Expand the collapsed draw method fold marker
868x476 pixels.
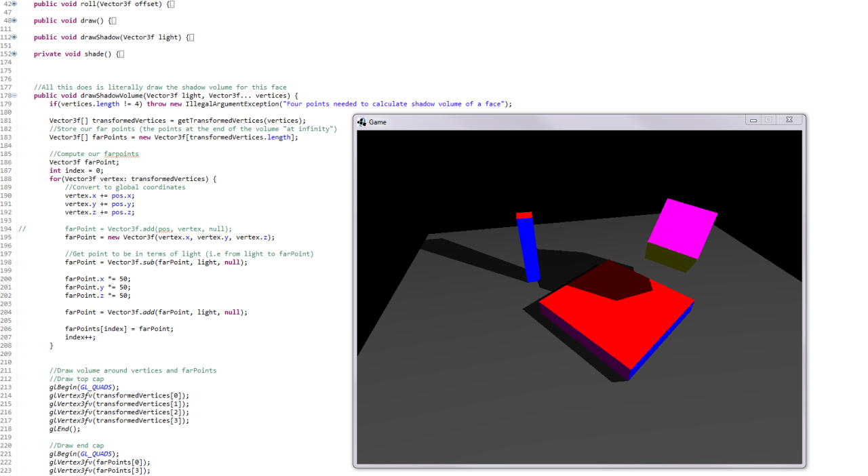click(14, 20)
